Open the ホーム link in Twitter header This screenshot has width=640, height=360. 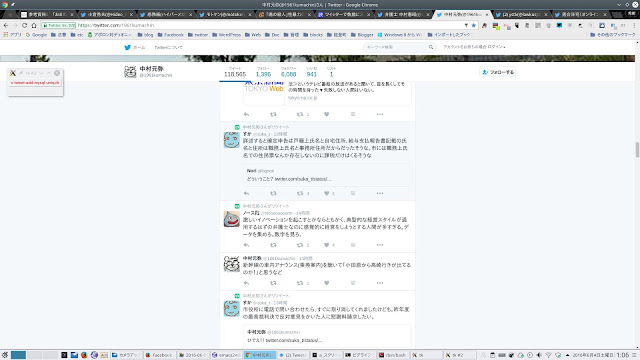pyautogui.click(x=139, y=47)
